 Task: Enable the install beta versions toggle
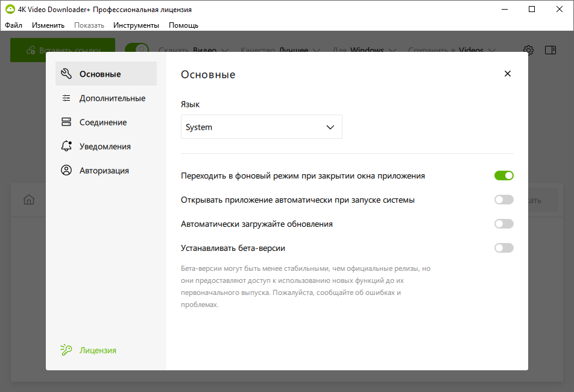(x=503, y=248)
